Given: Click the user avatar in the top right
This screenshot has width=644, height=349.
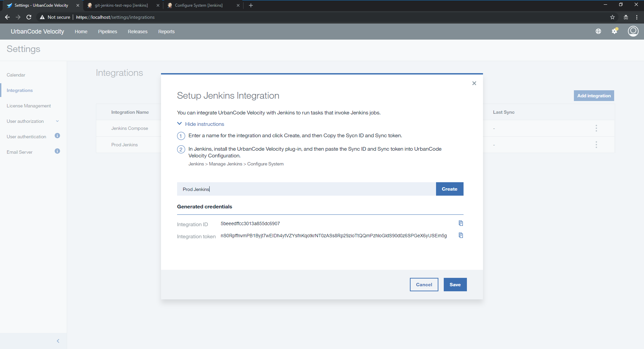Looking at the screenshot, I should (633, 31).
